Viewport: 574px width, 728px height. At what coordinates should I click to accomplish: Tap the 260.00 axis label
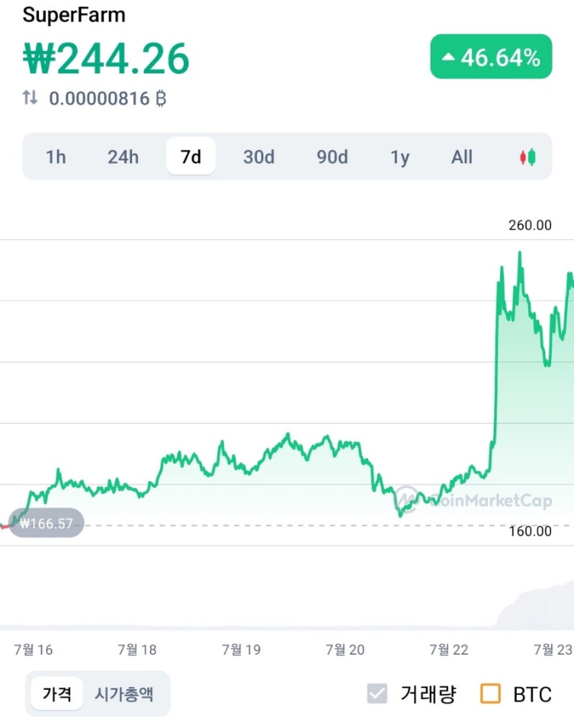pyautogui.click(x=530, y=225)
